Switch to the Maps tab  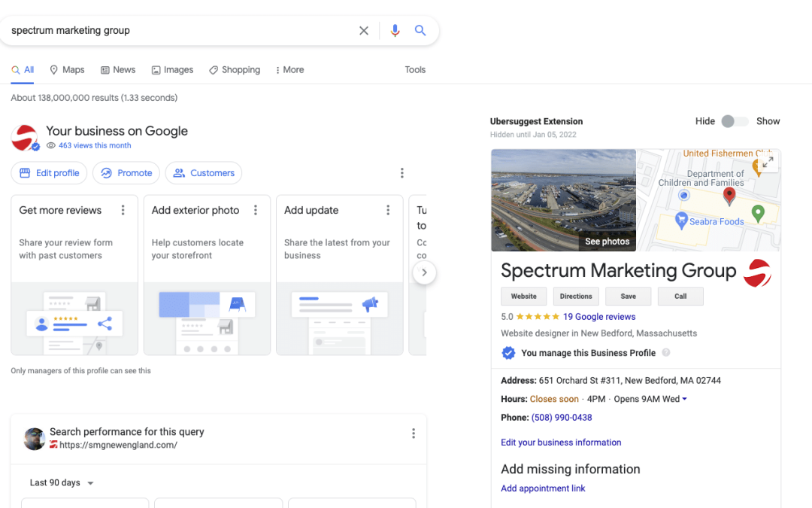point(67,69)
